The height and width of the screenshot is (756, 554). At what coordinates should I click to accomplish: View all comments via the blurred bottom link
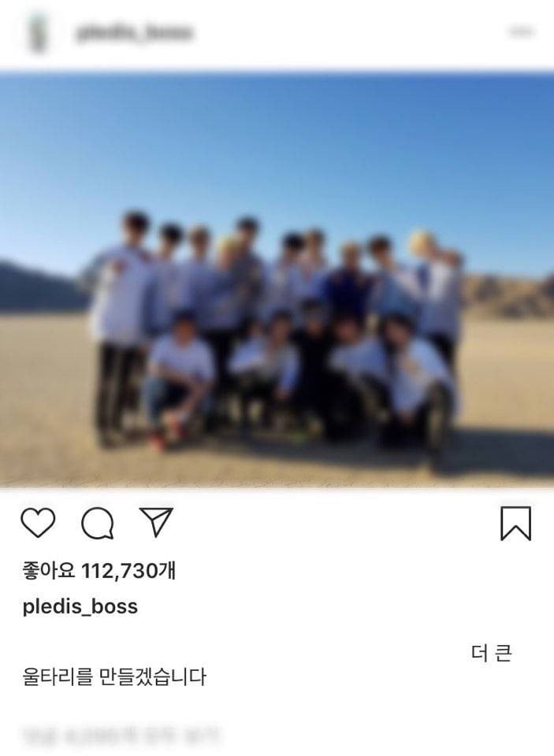pyautogui.click(x=121, y=736)
